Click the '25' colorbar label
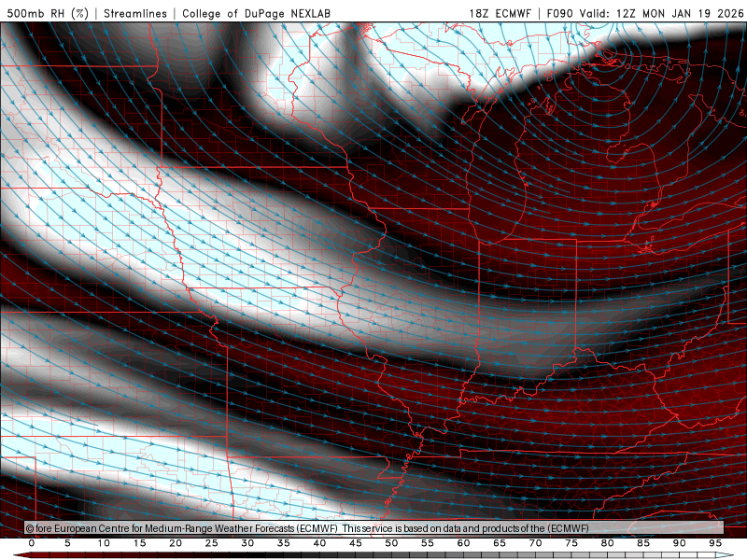 [x=212, y=543]
